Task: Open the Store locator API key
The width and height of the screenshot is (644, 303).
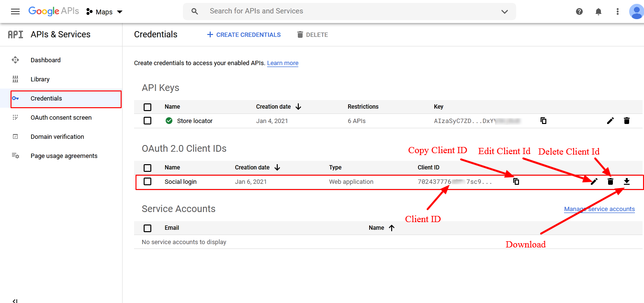Action: [195, 121]
